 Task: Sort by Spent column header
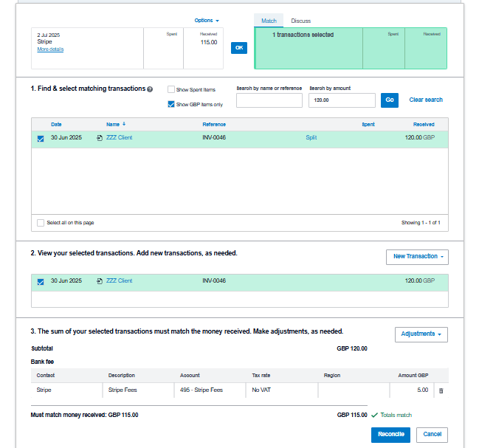coord(368,124)
